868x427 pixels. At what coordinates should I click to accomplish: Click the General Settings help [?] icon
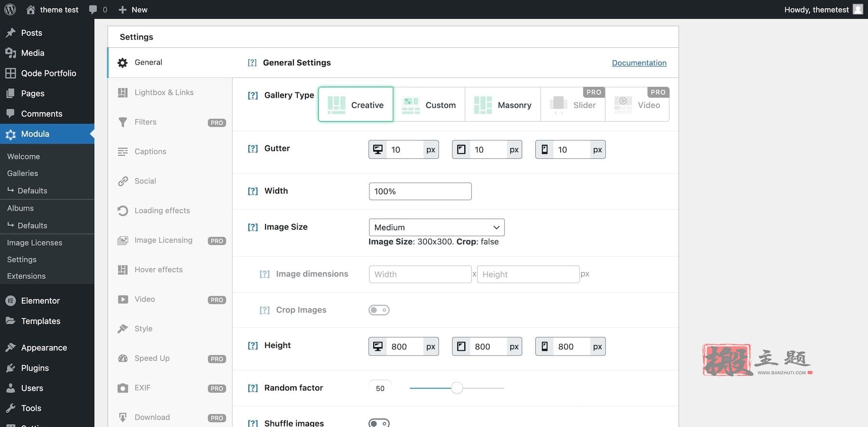[x=252, y=63]
